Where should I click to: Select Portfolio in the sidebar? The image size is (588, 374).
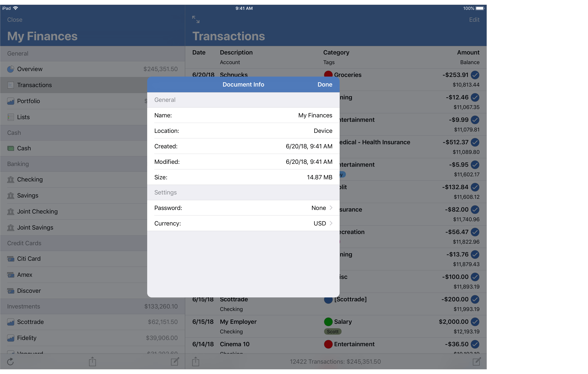click(x=28, y=101)
